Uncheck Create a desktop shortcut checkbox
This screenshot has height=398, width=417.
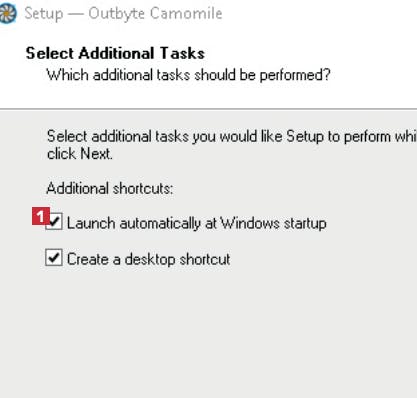(x=54, y=258)
